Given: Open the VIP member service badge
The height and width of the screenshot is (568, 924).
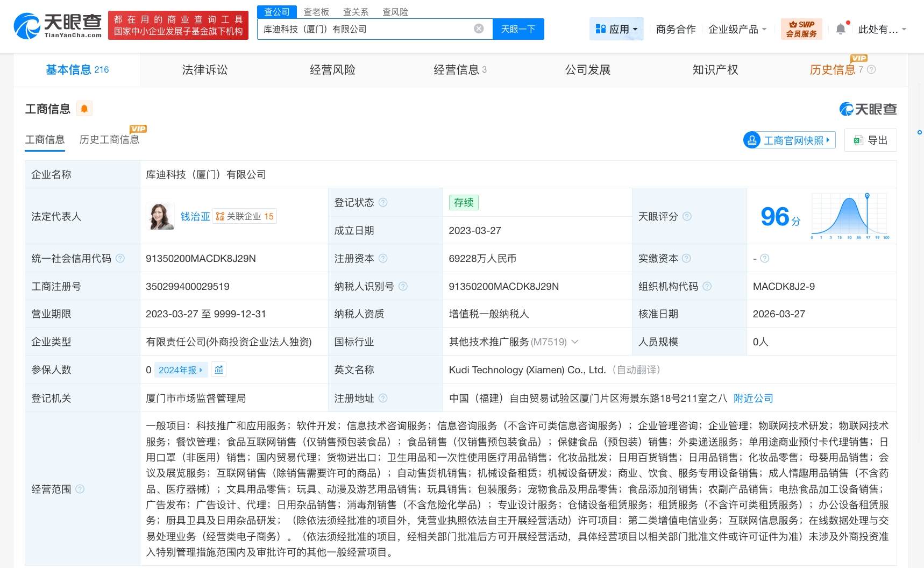Looking at the screenshot, I should tap(801, 29).
